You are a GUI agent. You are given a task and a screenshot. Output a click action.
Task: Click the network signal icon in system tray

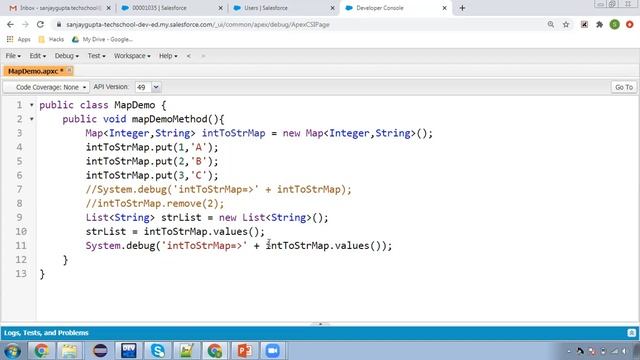click(614, 351)
